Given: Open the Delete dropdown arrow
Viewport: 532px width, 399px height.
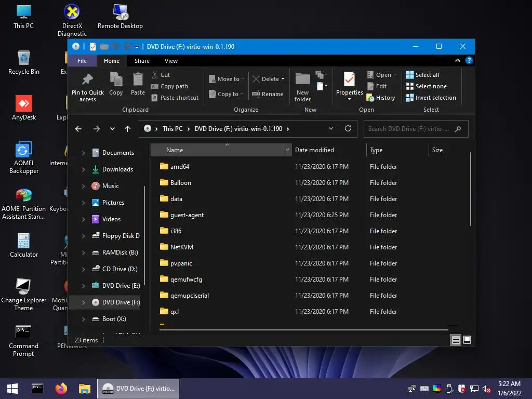Looking at the screenshot, I should point(283,79).
